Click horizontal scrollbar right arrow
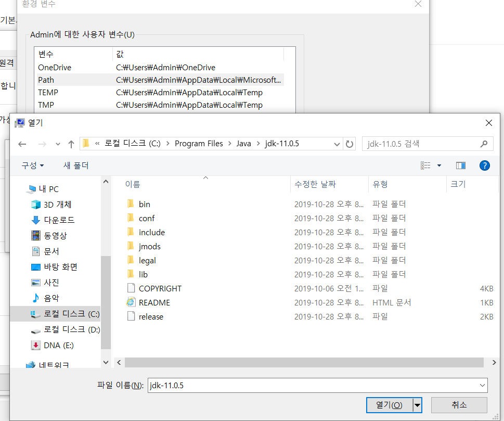The width and height of the screenshot is (504, 421). pyautogui.click(x=494, y=363)
